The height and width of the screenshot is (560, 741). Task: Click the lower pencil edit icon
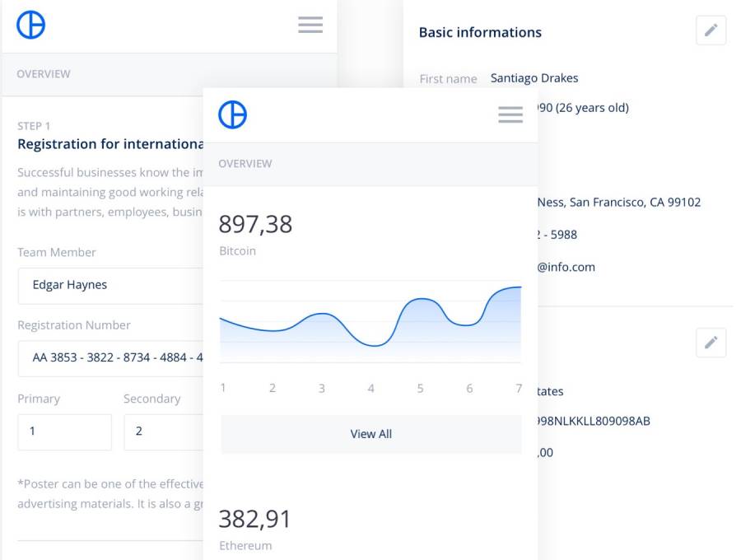[x=711, y=342]
